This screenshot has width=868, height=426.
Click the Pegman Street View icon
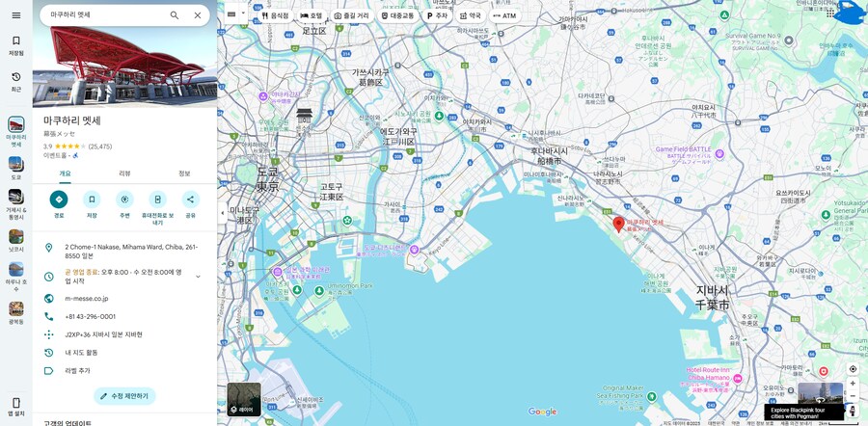tap(853, 412)
